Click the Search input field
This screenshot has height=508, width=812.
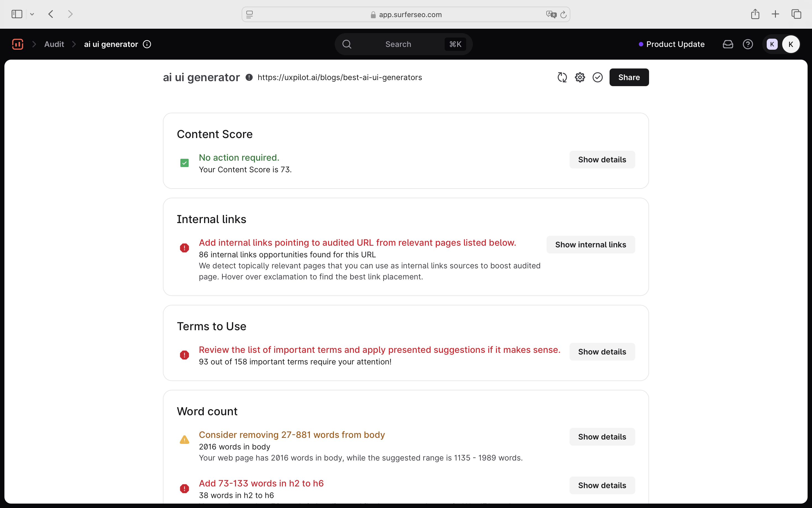pyautogui.click(x=398, y=44)
